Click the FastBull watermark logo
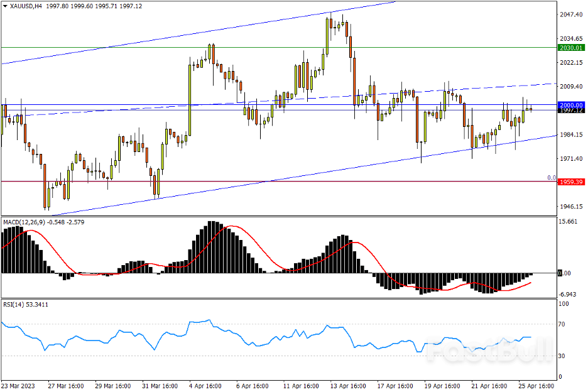This screenshot has width=588, height=392. pos(489,351)
